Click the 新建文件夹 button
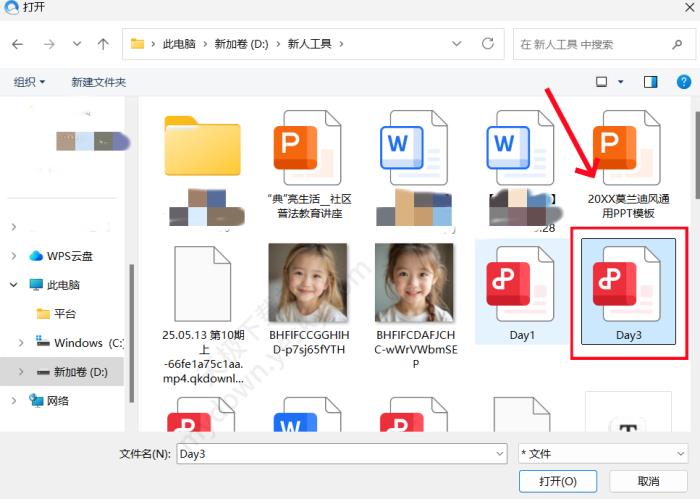The image size is (700, 499). pos(99,82)
